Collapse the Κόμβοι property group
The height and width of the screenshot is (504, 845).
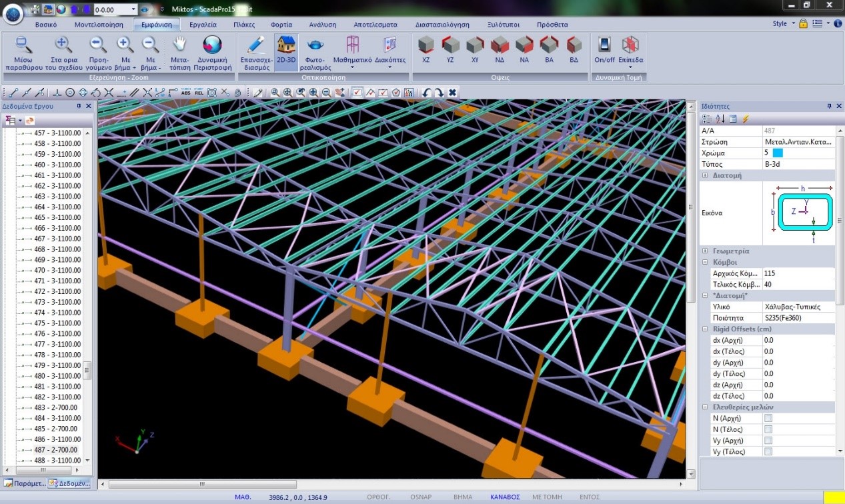point(705,262)
